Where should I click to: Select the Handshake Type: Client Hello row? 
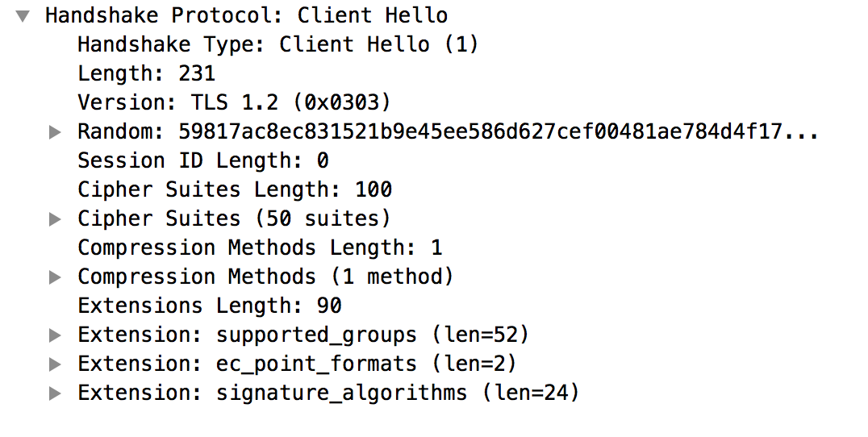(278, 44)
